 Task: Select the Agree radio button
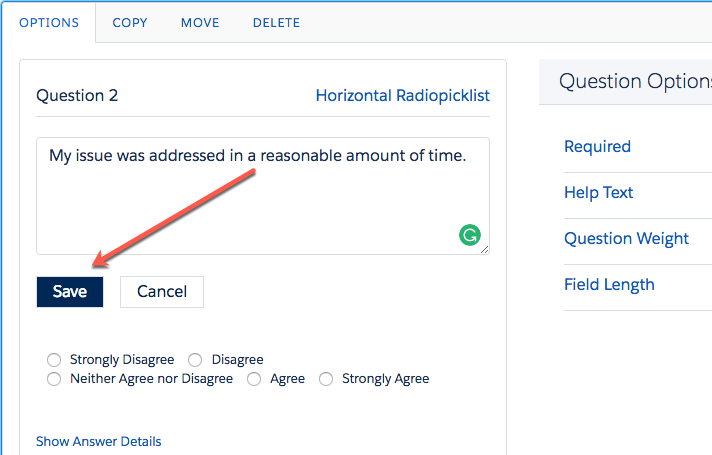point(254,379)
